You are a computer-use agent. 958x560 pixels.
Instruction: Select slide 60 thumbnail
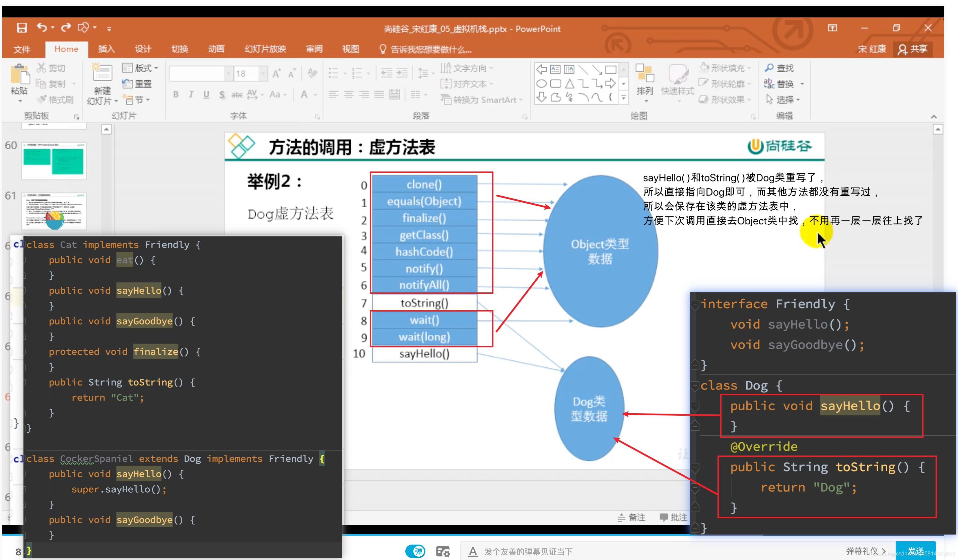(54, 161)
